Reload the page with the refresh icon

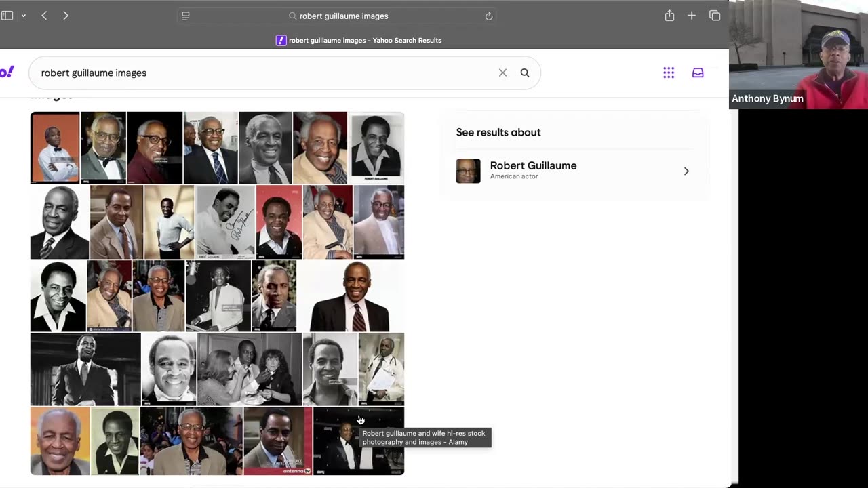[488, 16]
